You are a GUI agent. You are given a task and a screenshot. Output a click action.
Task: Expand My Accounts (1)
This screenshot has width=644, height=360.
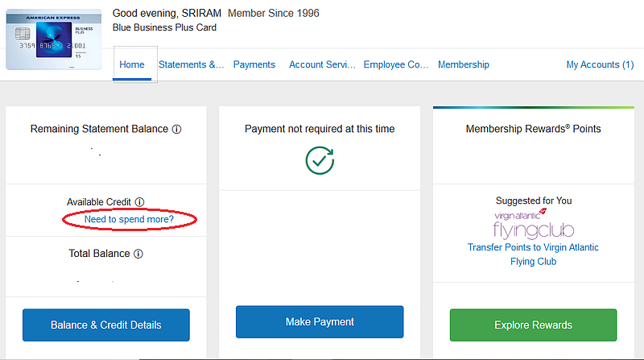[x=600, y=64]
